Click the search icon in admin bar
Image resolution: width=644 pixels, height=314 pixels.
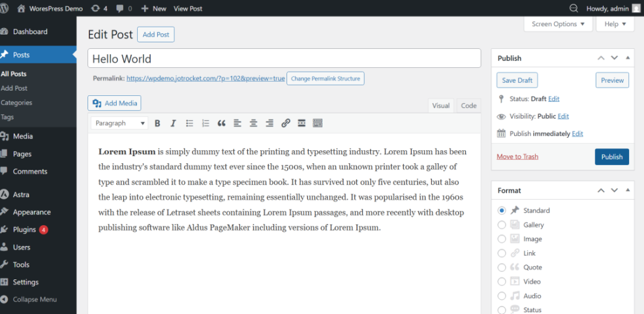574,8
